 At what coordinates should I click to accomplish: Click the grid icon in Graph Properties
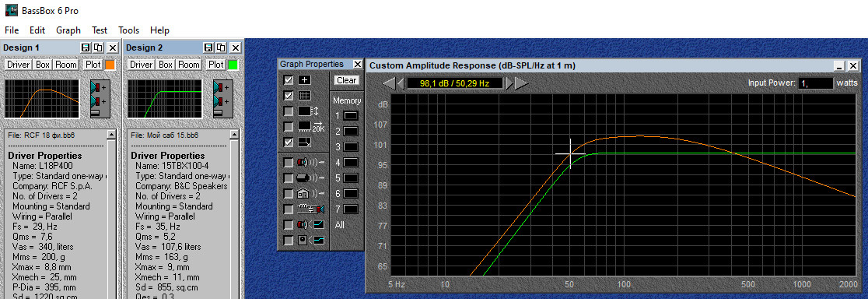(x=305, y=95)
